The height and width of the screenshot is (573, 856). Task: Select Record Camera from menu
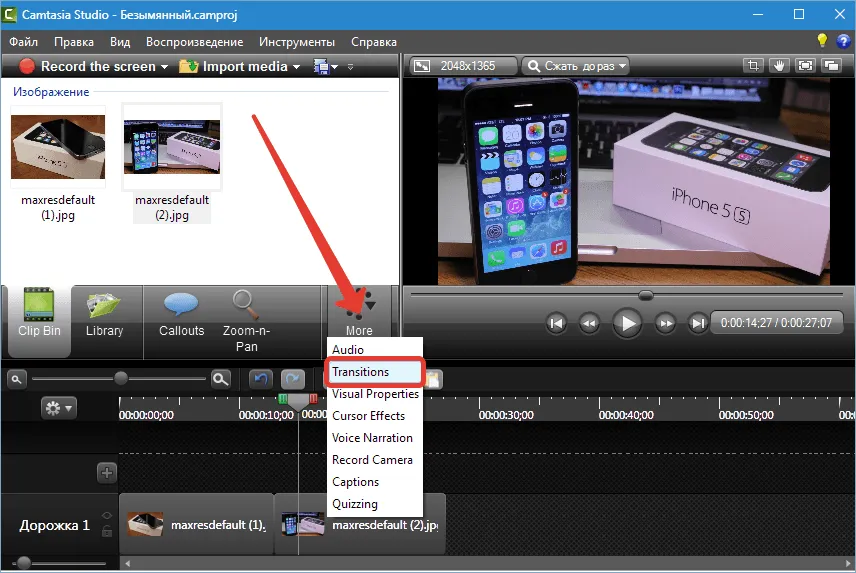pyautogui.click(x=374, y=459)
